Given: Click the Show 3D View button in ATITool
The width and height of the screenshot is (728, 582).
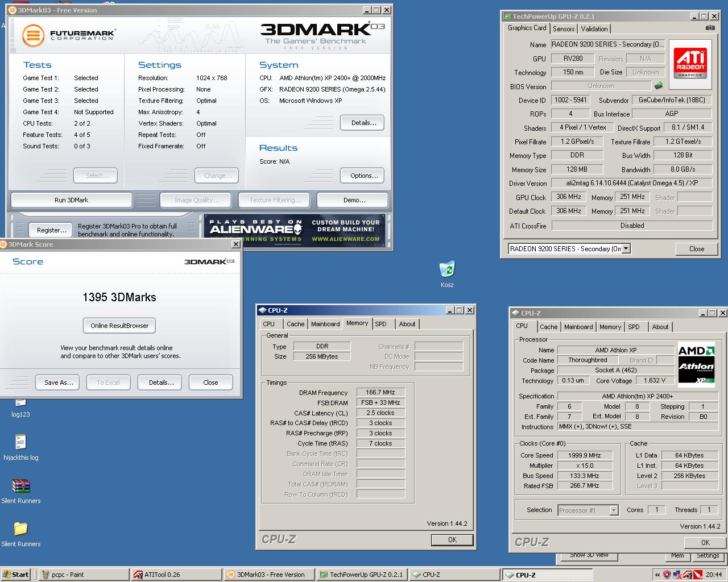Looking at the screenshot, I should click(589, 555).
